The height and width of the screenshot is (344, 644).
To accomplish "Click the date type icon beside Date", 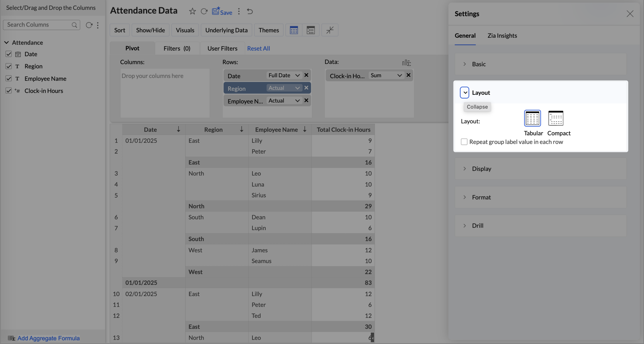I will [18, 54].
